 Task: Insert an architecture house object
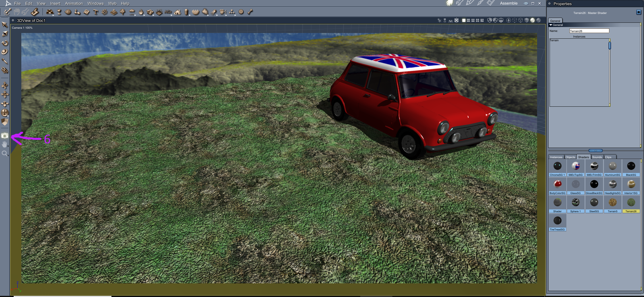pyautogui.click(x=178, y=12)
